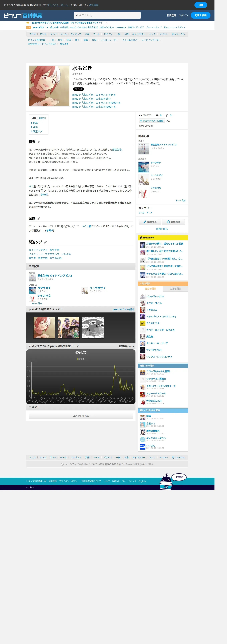
Task: Open キャラクター category in top menu
Action: (139, 34)
